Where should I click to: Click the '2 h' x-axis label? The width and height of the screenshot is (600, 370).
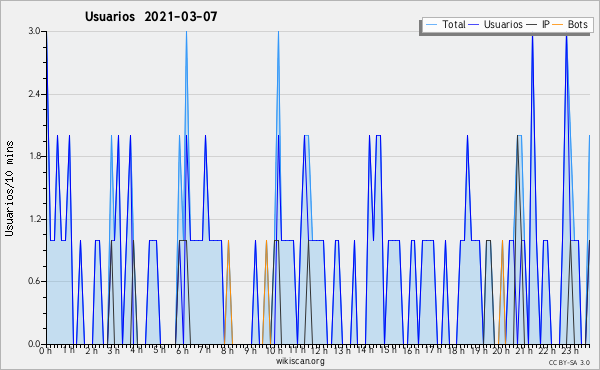pyautogui.click(x=91, y=350)
